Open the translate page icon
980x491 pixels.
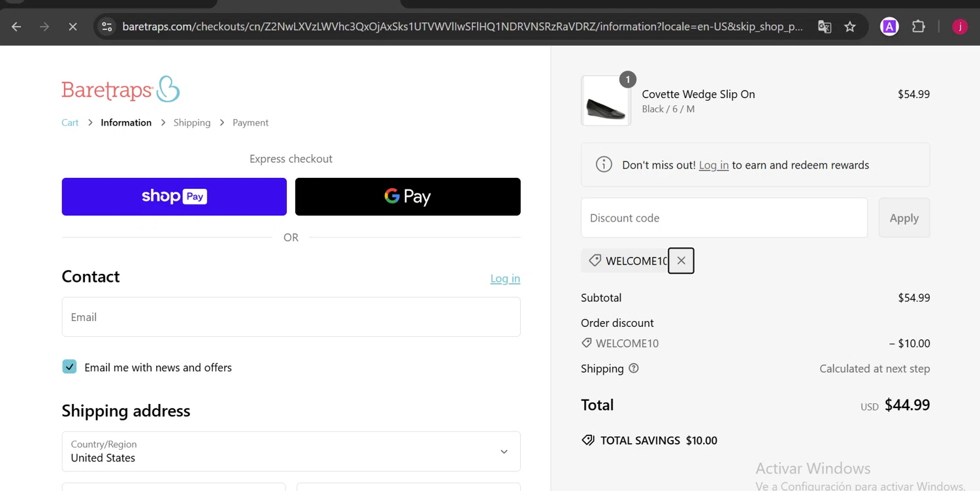pos(825,27)
